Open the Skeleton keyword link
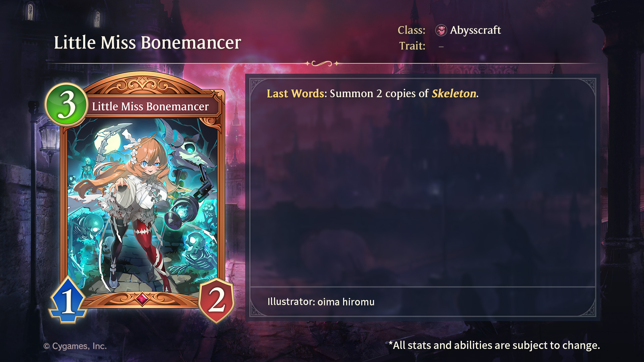Image resolution: width=644 pixels, height=362 pixels. point(454,94)
